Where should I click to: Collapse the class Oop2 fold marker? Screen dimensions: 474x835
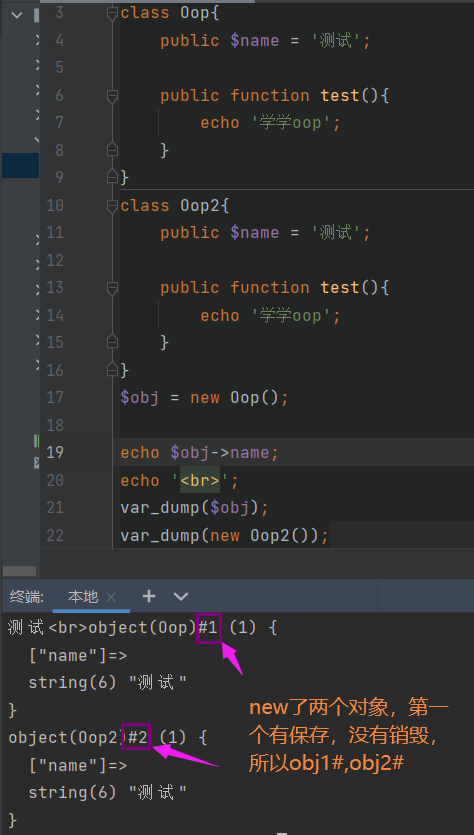112,206
